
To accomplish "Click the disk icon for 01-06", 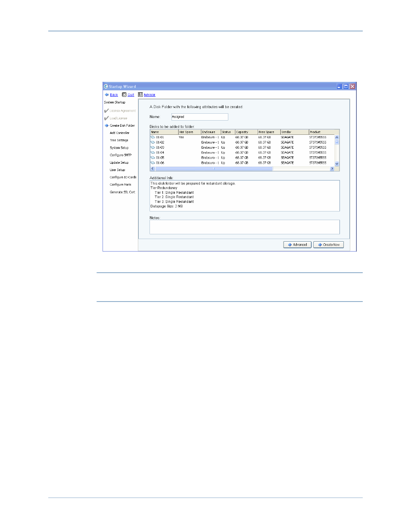I will pos(153,163).
